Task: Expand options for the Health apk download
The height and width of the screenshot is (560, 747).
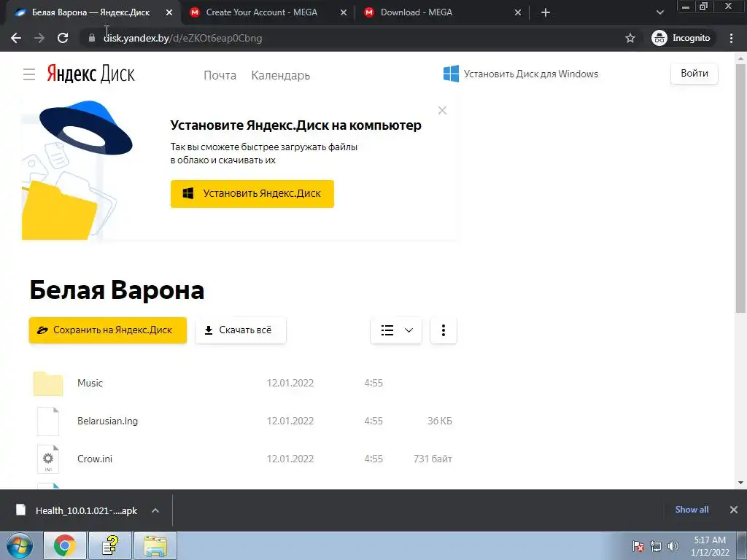Action: pos(155,510)
